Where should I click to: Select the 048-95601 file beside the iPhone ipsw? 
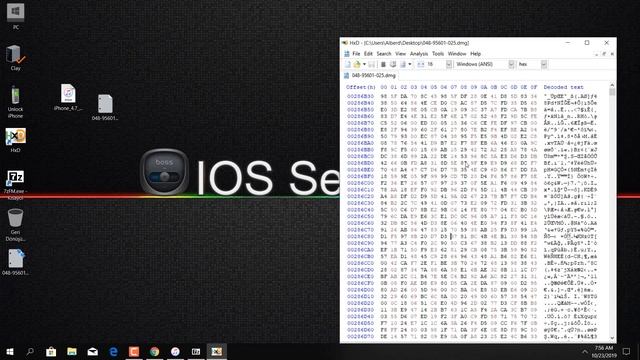coord(105,107)
